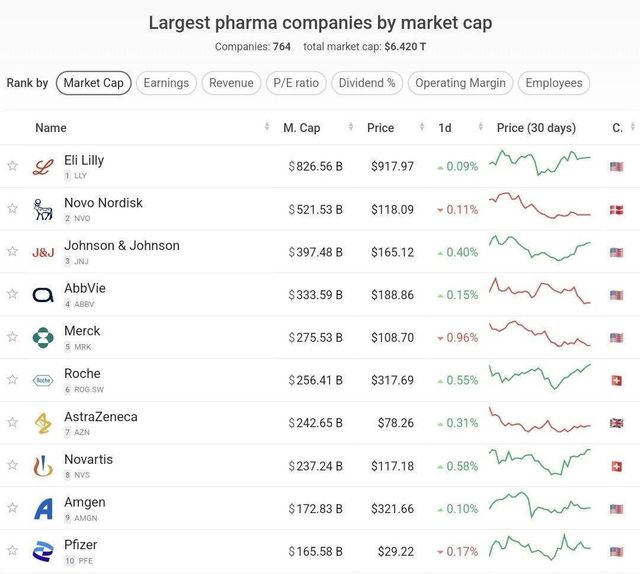Click the Eli Lilly company logo
Image resolution: width=640 pixels, height=574 pixels.
point(42,167)
